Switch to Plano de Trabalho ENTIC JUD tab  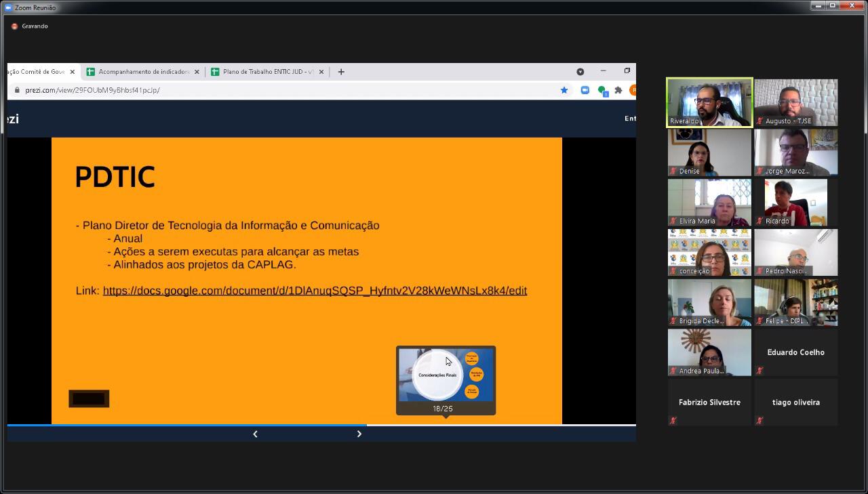tap(264, 72)
